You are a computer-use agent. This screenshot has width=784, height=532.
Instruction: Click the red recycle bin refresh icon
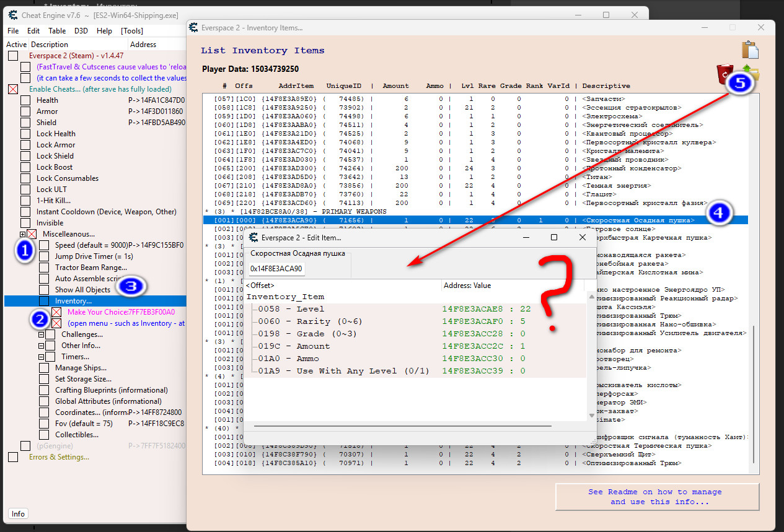[x=725, y=74]
